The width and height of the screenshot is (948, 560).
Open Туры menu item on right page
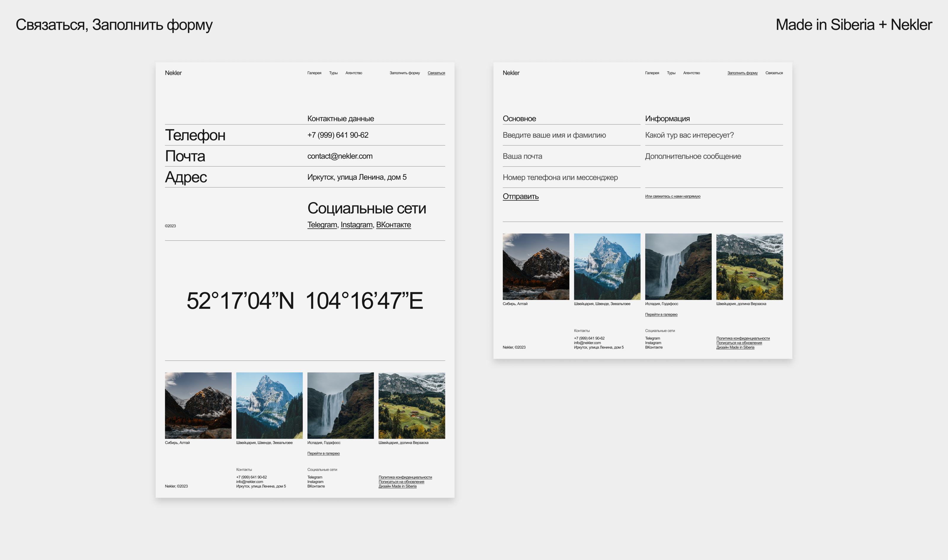(671, 73)
